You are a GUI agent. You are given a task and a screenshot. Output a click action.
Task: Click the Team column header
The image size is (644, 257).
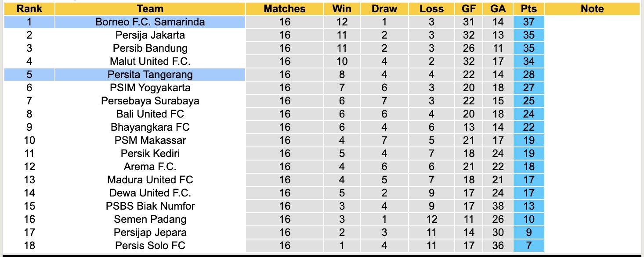pos(150,9)
